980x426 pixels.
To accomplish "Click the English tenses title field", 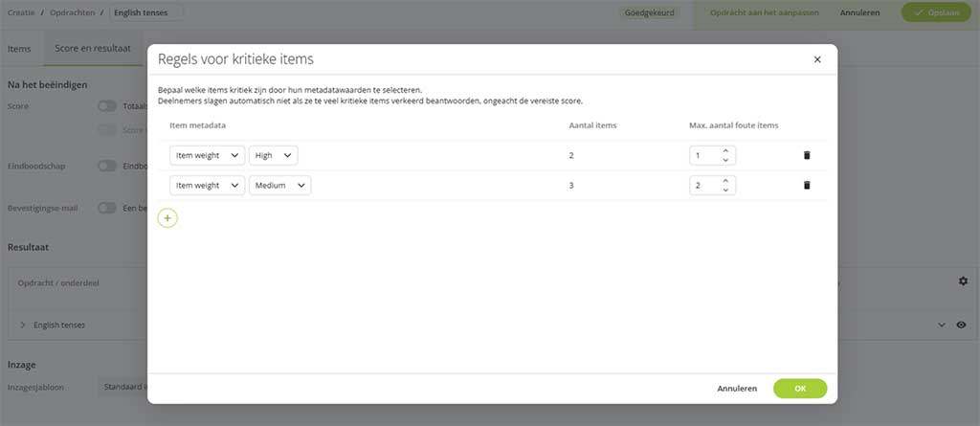I will [146, 12].
